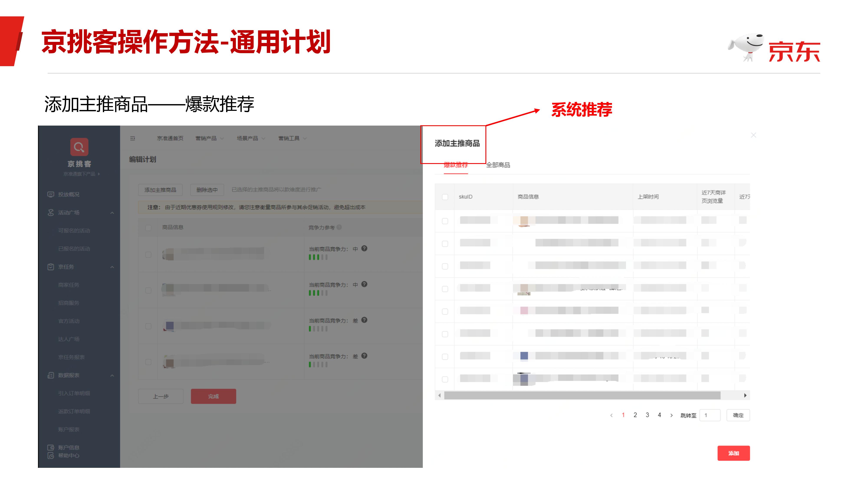Viewport: 868px width, 488px height.
Task: Switch to the 爆款推荐 tab
Action: coord(456,165)
